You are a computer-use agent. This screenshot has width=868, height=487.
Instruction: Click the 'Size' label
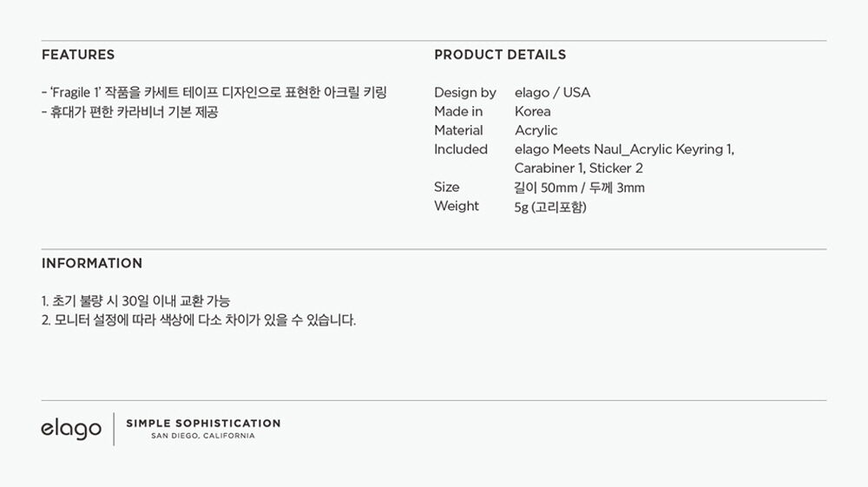(x=447, y=187)
